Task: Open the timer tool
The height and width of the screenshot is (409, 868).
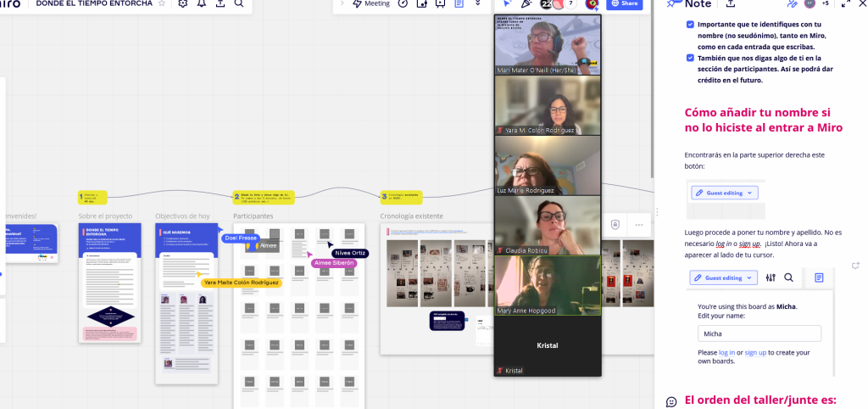Action: (x=403, y=3)
